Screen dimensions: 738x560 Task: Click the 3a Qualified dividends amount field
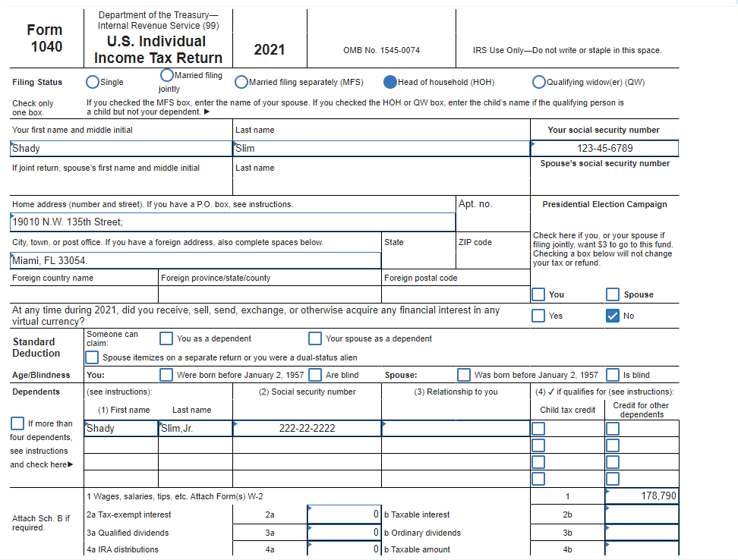coord(344,532)
